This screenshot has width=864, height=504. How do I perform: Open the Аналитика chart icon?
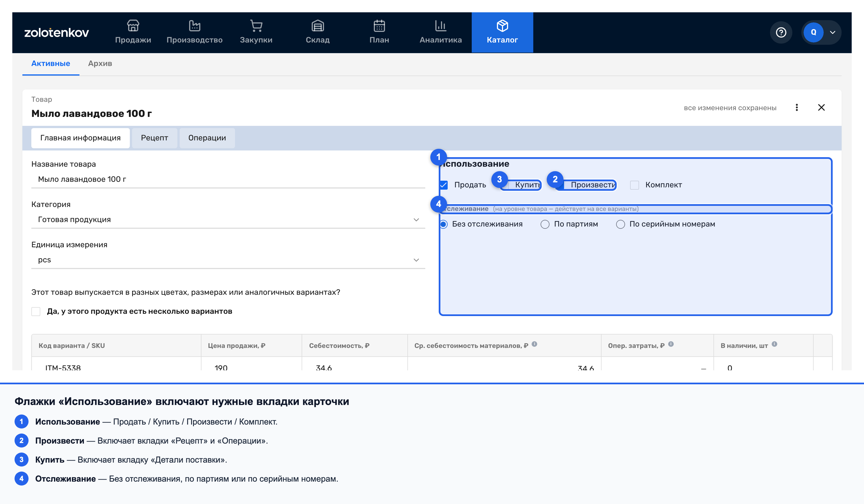[x=441, y=26]
